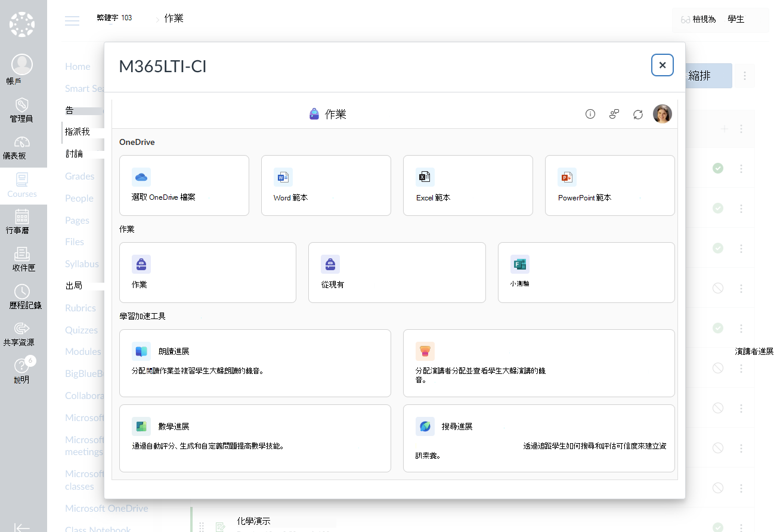
Task: Open the 儀表板 dashboard icon
Action: click(x=22, y=143)
